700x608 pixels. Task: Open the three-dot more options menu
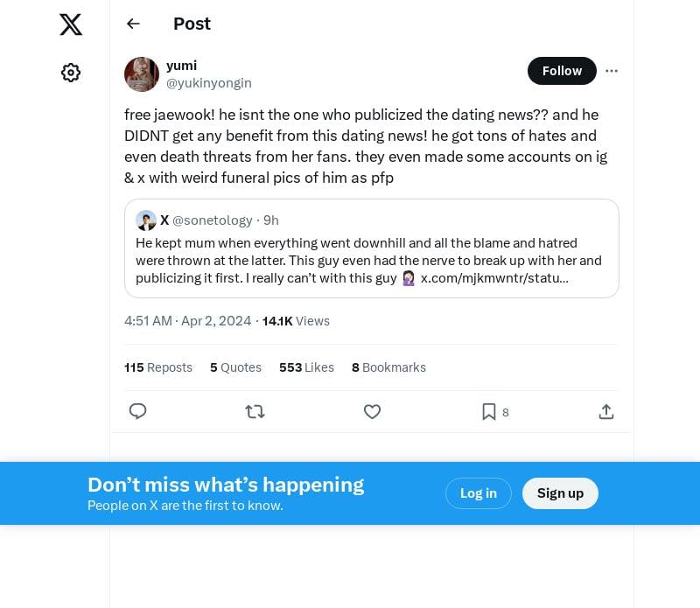point(612,71)
